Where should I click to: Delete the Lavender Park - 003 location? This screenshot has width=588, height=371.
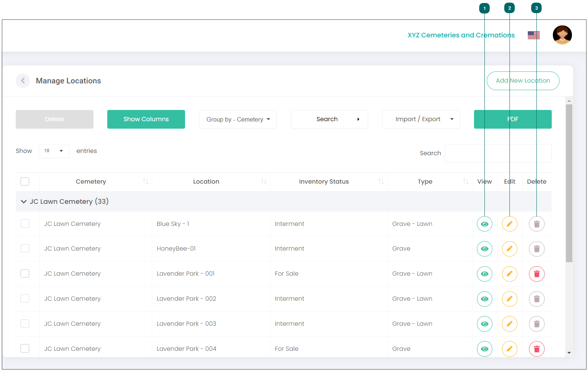click(x=537, y=324)
